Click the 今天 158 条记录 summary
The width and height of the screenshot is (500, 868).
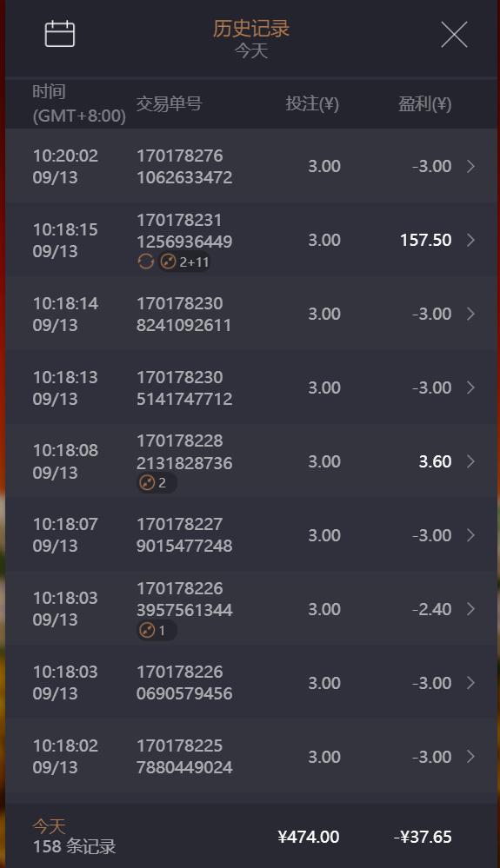point(74,836)
